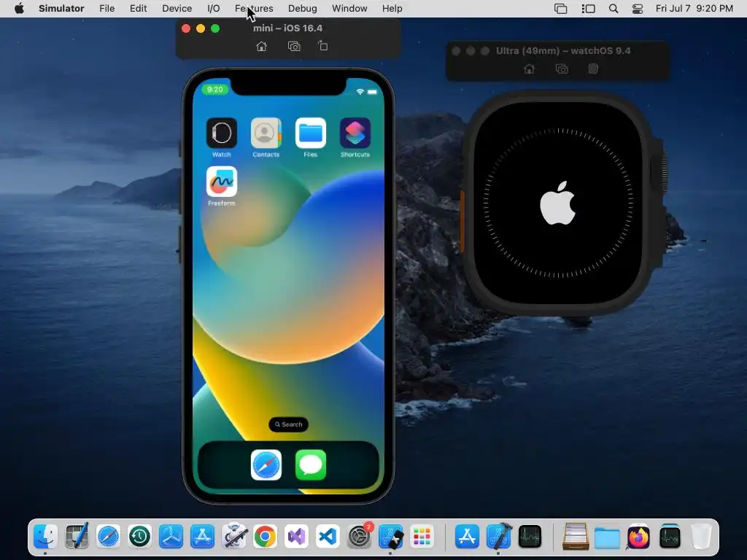Open the Device menu
747x560 pixels.
click(x=177, y=9)
